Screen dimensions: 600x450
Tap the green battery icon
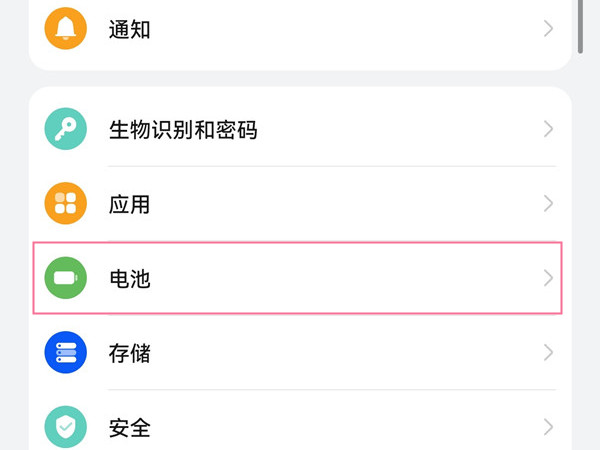pos(66,278)
